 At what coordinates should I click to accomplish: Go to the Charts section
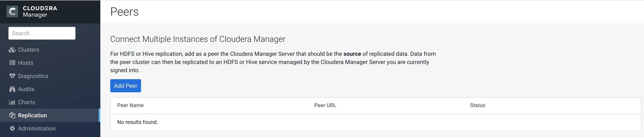coord(27,102)
